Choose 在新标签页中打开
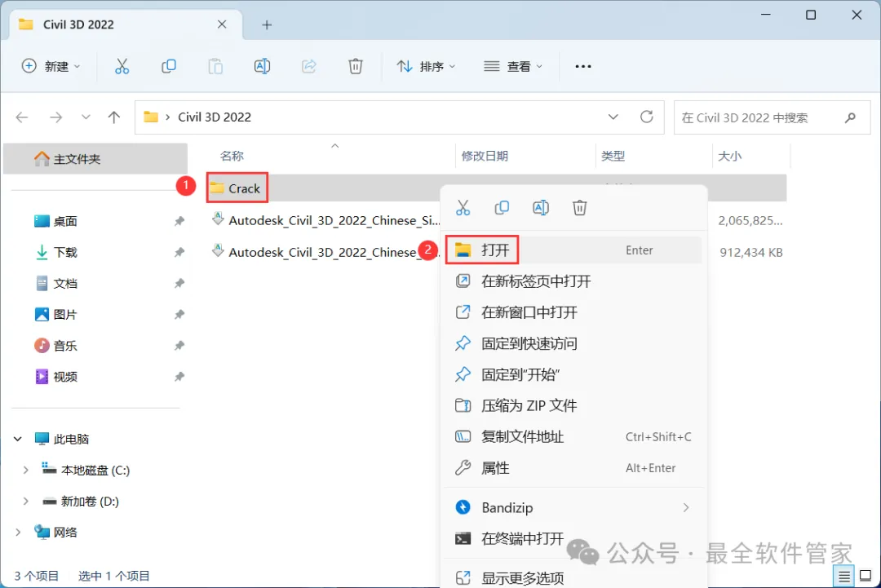The height and width of the screenshot is (588, 881). 573,281
